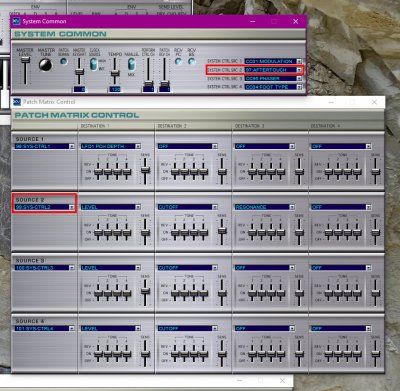Open Source 1 Destination 4 OFF dropdown

point(341,146)
